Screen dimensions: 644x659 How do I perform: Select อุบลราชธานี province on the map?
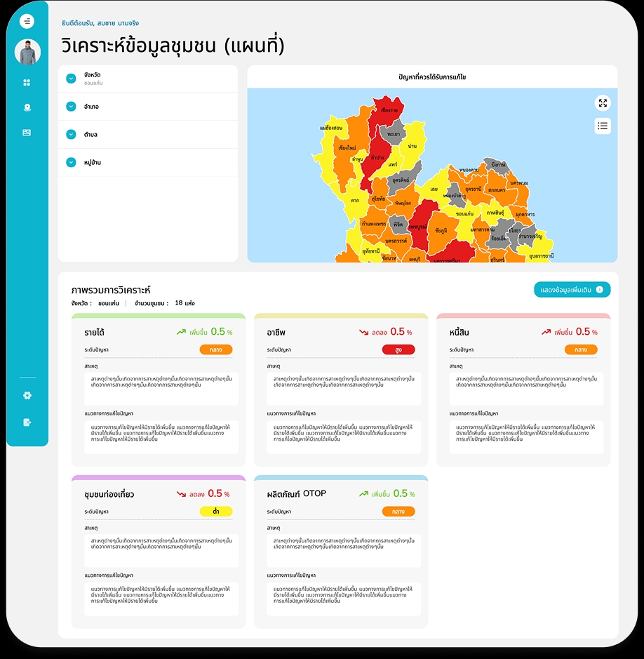[541, 255]
